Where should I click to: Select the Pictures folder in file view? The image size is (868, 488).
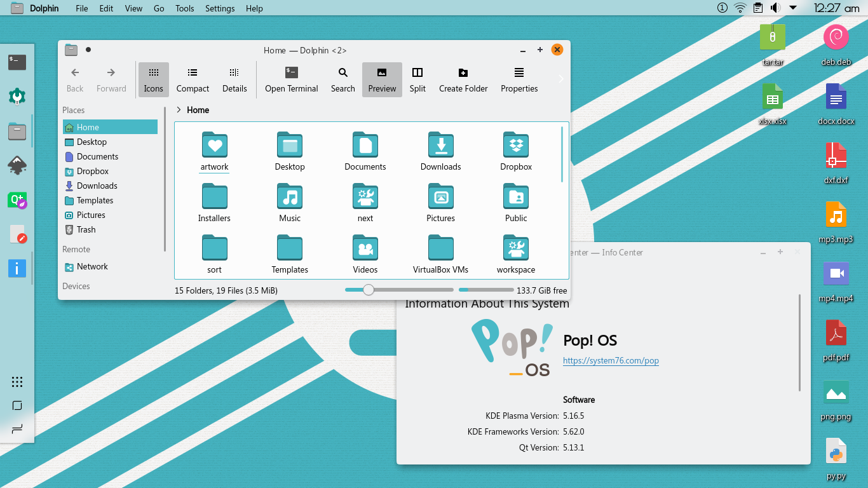click(x=440, y=203)
